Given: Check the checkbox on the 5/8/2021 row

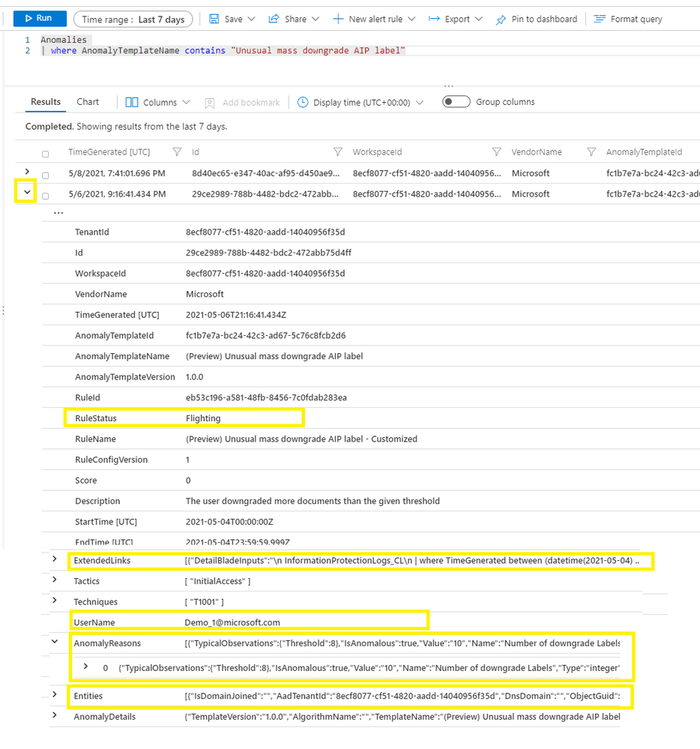Looking at the screenshot, I should click(x=44, y=173).
